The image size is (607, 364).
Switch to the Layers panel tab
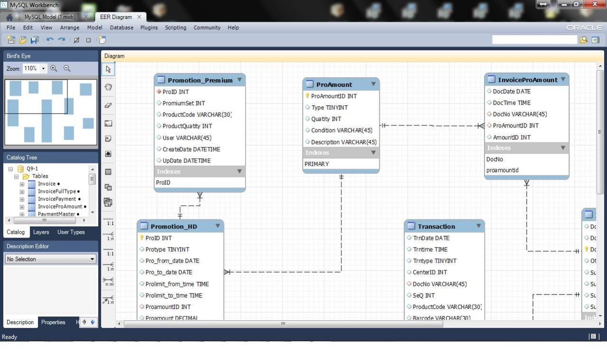click(x=41, y=232)
